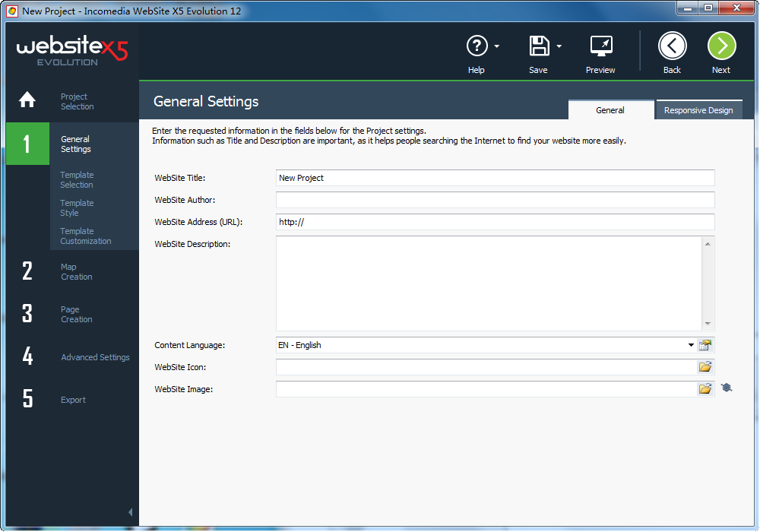Click the info icon beside WebSite Image
The image size is (760, 532).
point(727,388)
